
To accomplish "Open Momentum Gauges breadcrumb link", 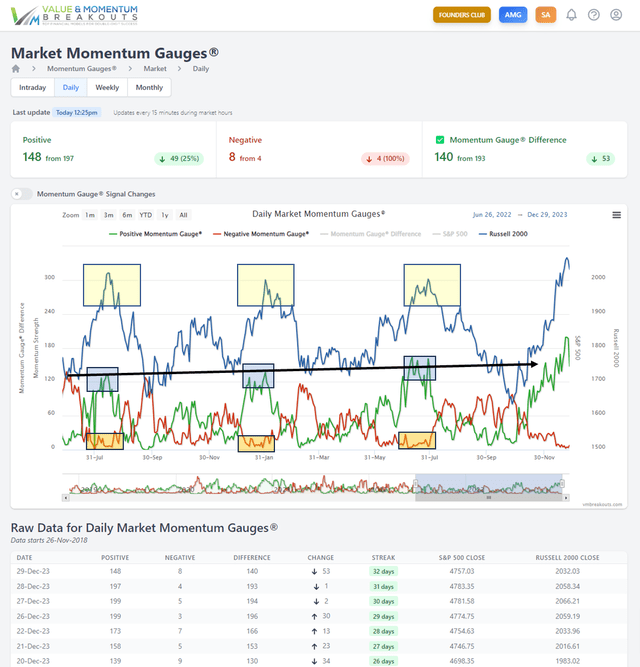I will point(82,68).
